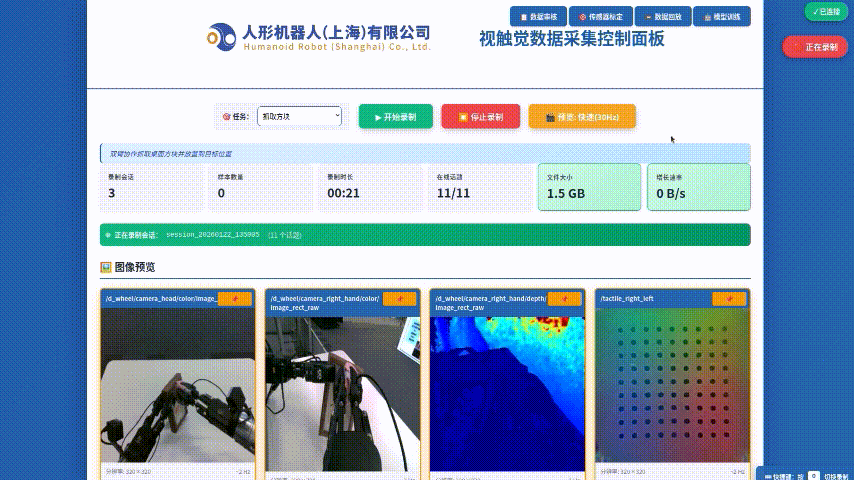The width and height of the screenshot is (854, 480).
Task: Pin the tactile_right_left panel
Action: [729, 298]
